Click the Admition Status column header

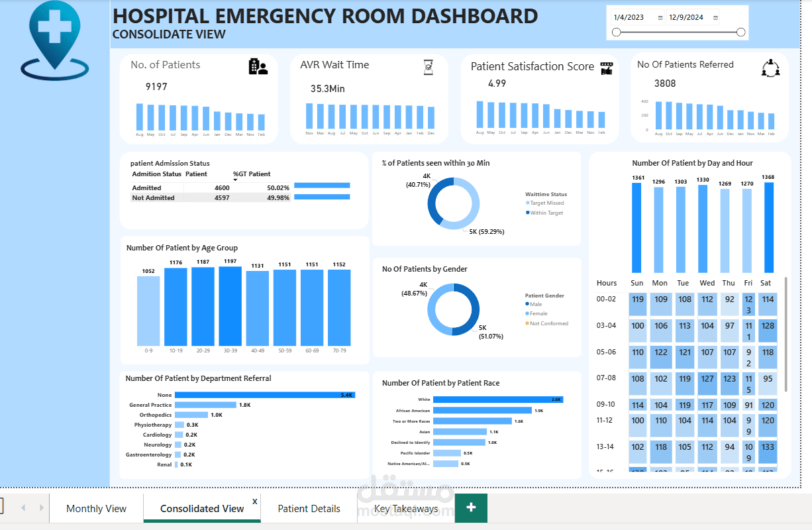[x=156, y=174]
